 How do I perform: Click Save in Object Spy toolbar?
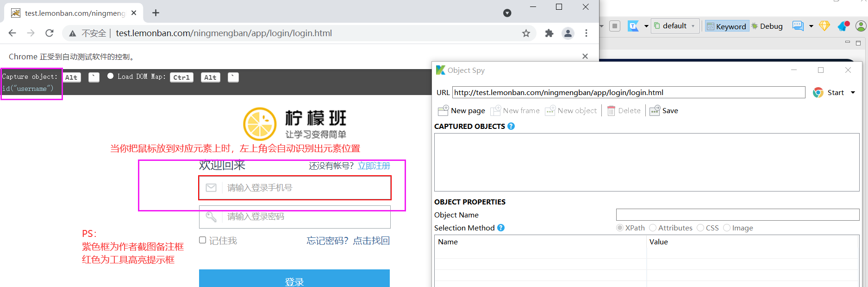pos(664,110)
